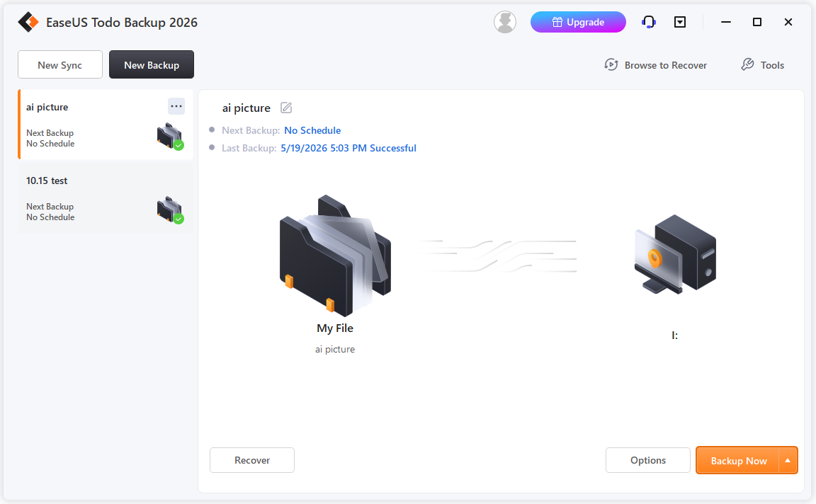Open Browse to Recover
This screenshot has width=816, height=504.
pos(656,65)
